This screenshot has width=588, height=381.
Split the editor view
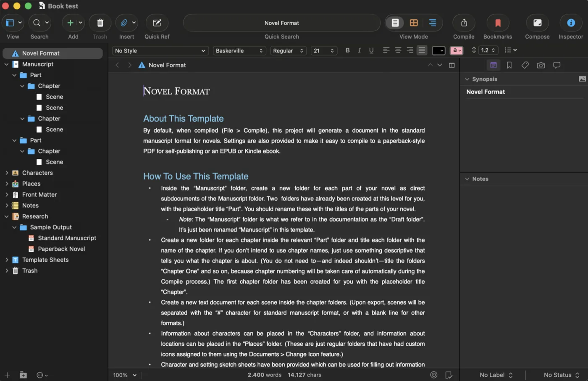(x=452, y=65)
